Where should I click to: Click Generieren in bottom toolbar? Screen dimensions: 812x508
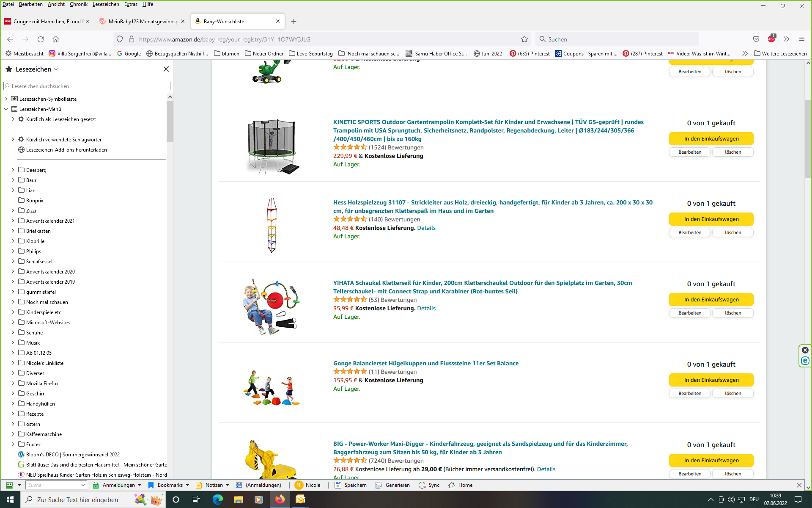click(392, 485)
